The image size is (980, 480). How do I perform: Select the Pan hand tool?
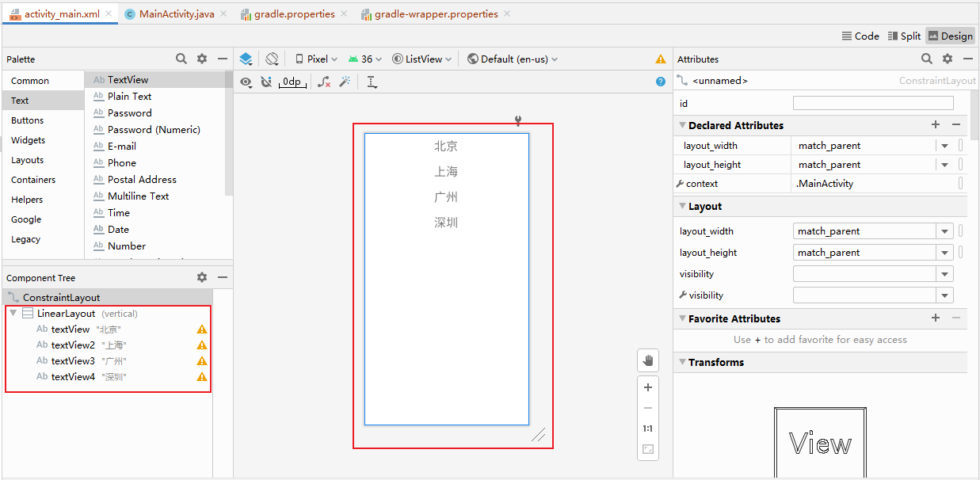tap(648, 361)
